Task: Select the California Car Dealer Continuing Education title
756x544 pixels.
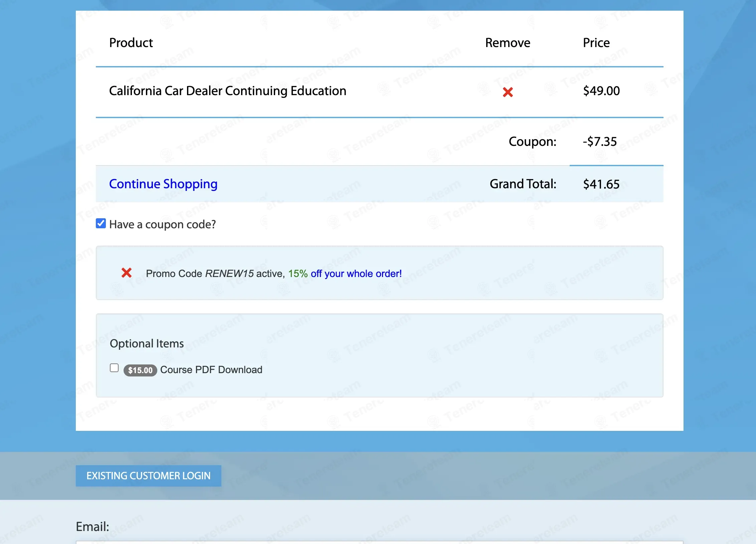Action: [x=227, y=91]
